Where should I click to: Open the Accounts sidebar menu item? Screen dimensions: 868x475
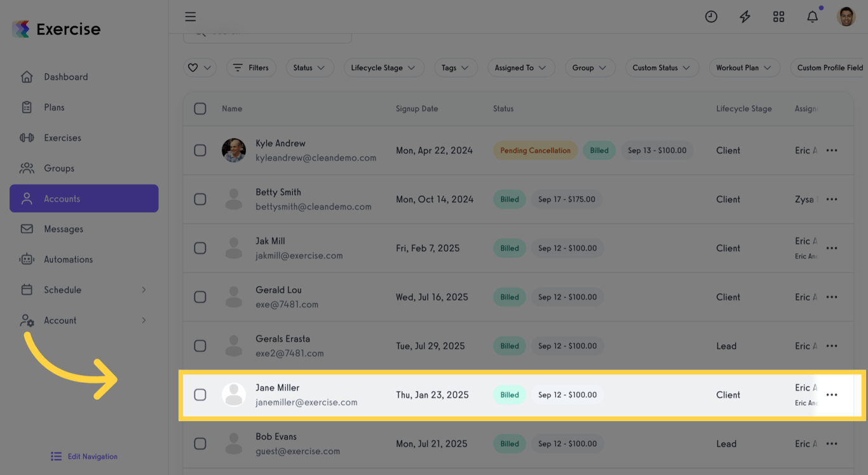(62, 198)
